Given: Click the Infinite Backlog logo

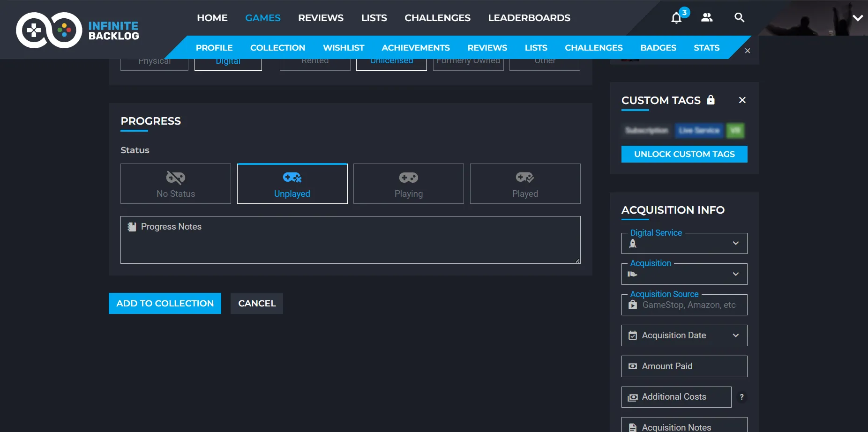Looking at the screenshot, I should 77,30.
